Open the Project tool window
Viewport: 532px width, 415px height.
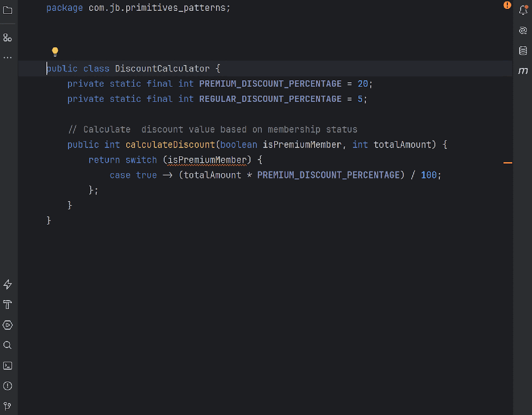tap(7, 10)
